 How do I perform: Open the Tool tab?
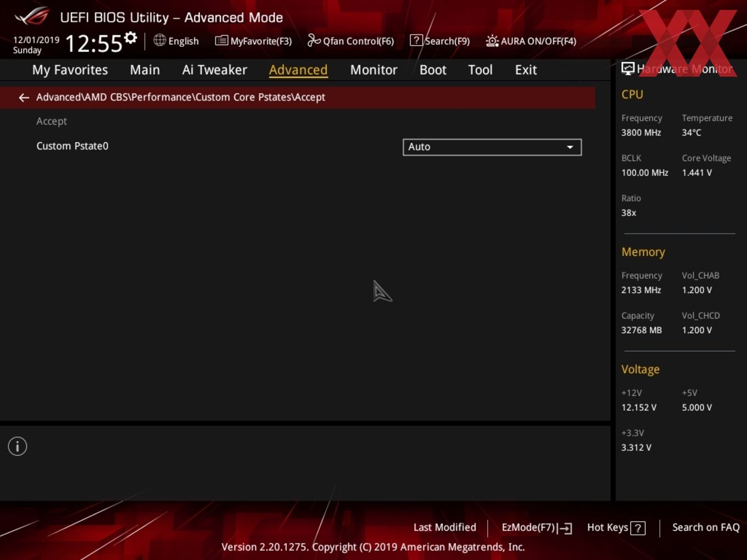[480, 70]
